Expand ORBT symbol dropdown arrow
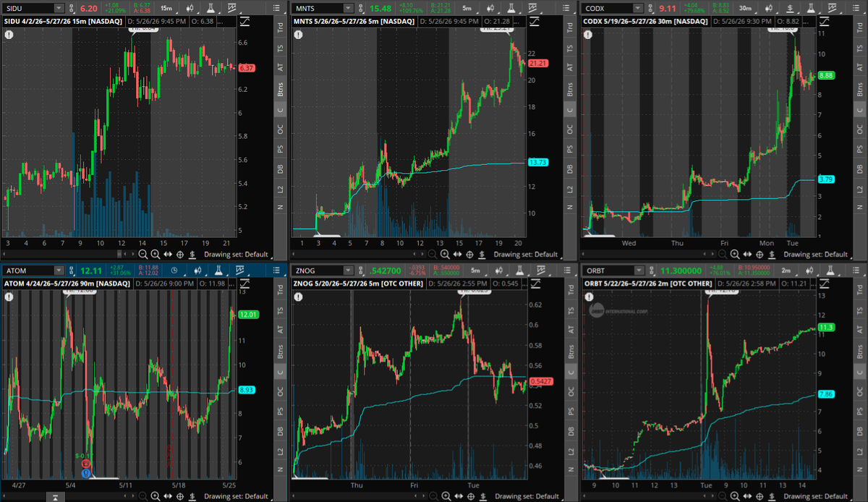868x502 pixels. click(x=639, y=271)
